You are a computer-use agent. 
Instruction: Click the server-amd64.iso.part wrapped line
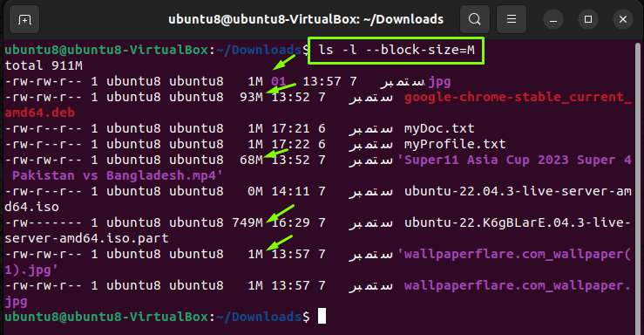(86, 239)
